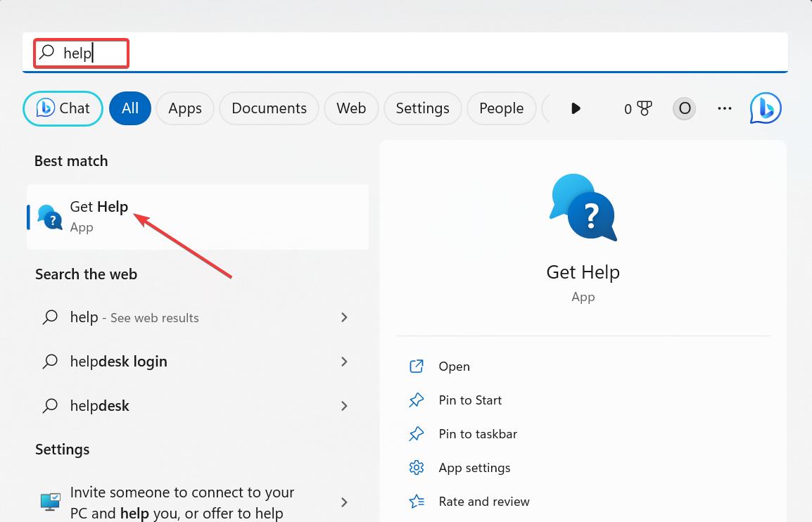Click the Get Help app icon in best match

pos(50,217)
